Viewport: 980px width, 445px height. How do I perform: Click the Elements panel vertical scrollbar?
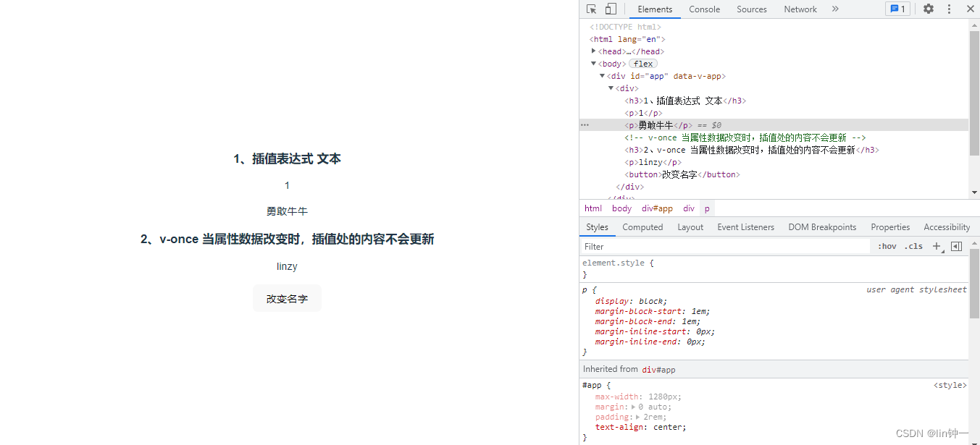973,94
